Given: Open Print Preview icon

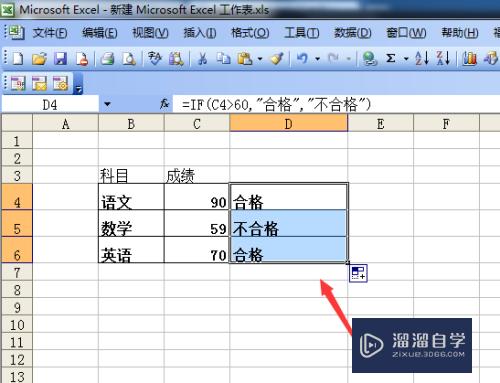Looking at the screenshot, I should [129, 59].
